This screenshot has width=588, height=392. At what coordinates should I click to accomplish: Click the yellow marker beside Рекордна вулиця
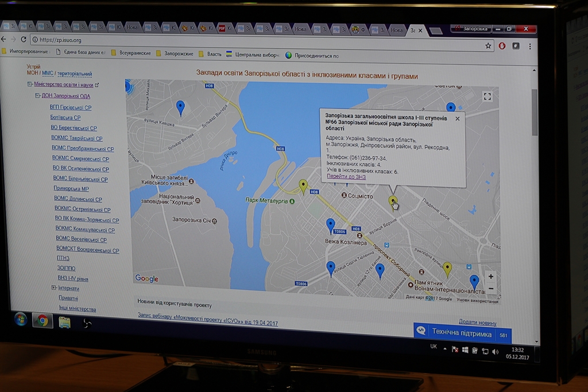447,269
